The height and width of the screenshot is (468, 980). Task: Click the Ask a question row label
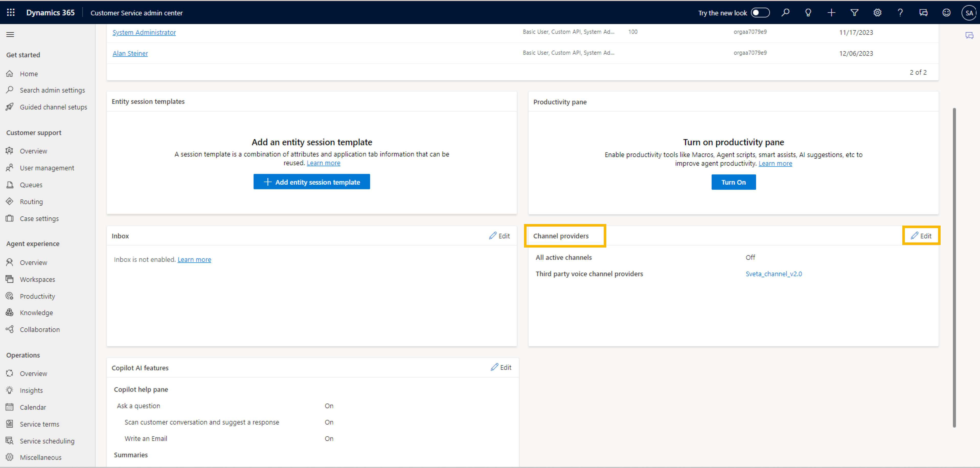pyautogui.click(x=139, y=406)
